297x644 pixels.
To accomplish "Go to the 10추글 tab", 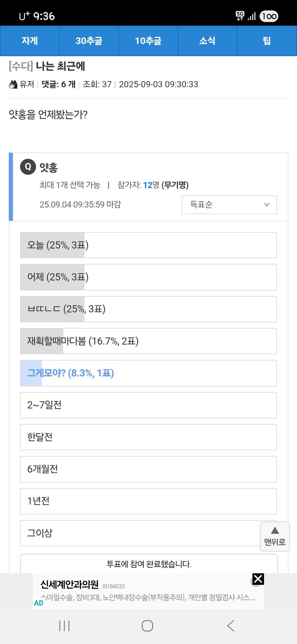I will (148, 41).
